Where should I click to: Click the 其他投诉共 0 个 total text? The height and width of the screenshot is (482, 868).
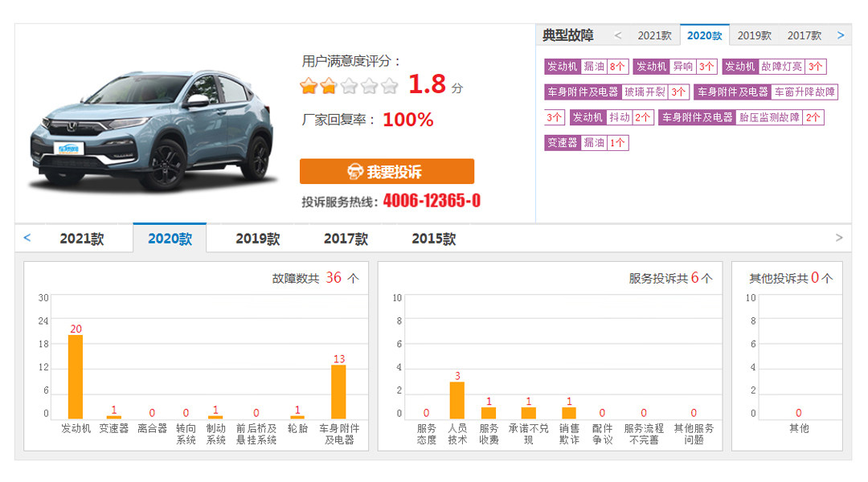click(x=791, y=278)
